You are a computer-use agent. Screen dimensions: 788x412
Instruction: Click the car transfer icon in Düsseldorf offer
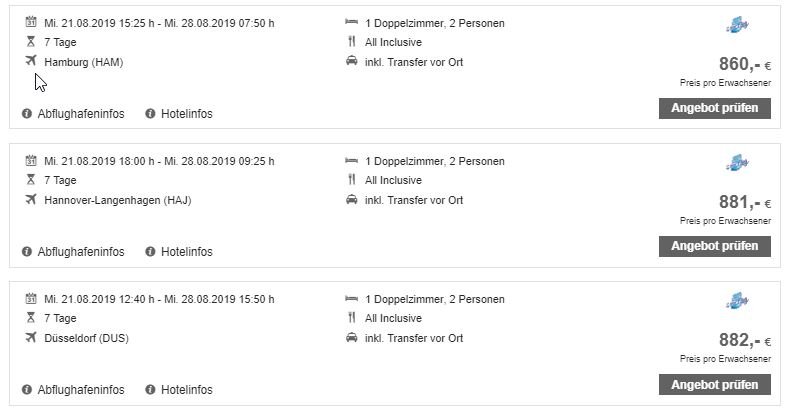pos(351,338)
